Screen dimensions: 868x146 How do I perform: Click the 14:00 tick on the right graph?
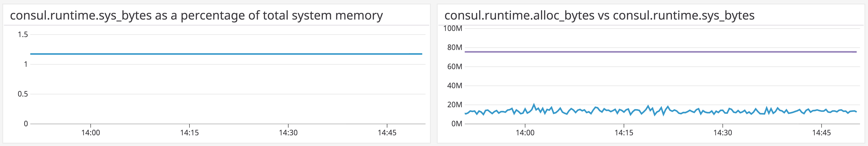(525, 133)
